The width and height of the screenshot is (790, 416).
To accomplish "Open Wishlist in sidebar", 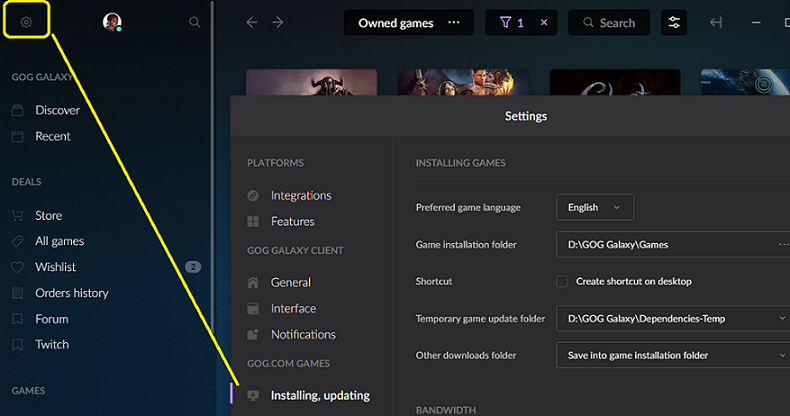I will pos(55,267).
